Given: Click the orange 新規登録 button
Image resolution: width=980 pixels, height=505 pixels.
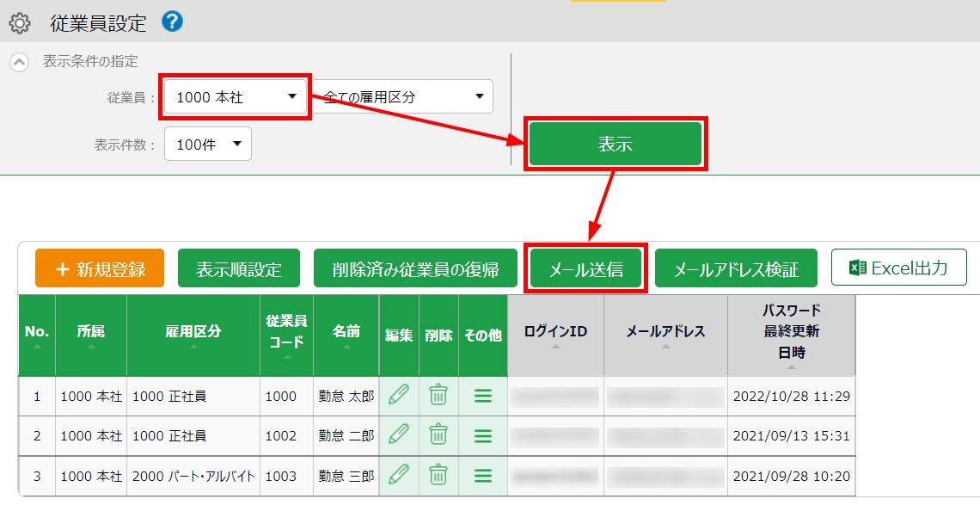Looking at the screenshot, I should [x=100, y=269].
